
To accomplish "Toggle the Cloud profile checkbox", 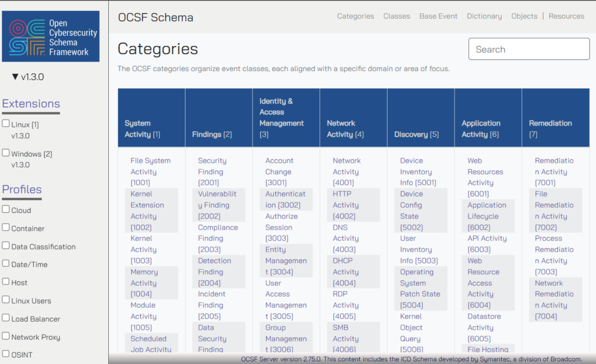I will coord(6,210).
